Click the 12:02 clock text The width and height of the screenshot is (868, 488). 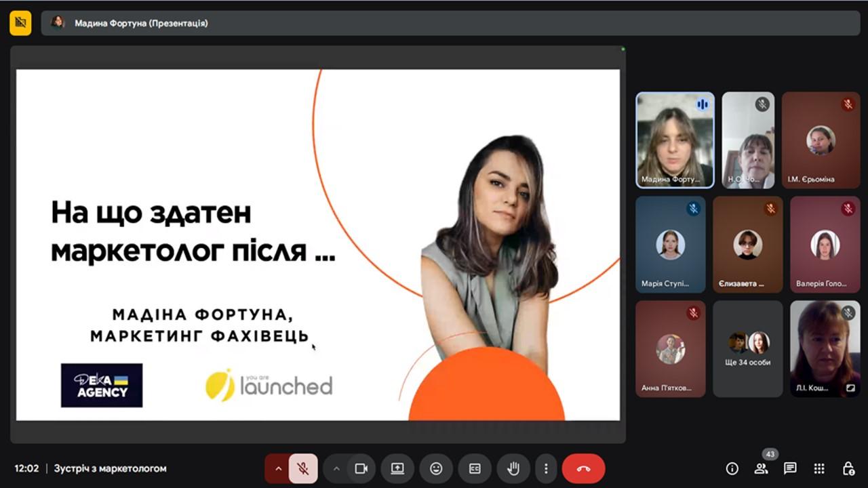(x=26, y=468)
